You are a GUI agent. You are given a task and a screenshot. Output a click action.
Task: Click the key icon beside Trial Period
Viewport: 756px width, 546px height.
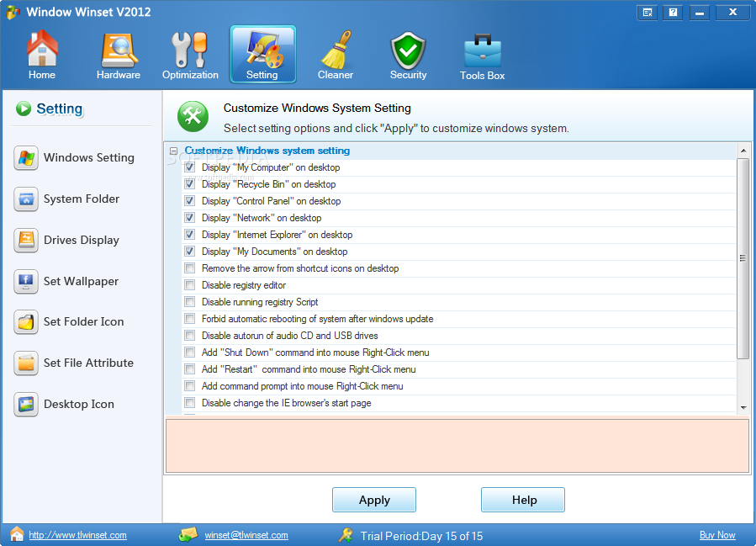346,535
